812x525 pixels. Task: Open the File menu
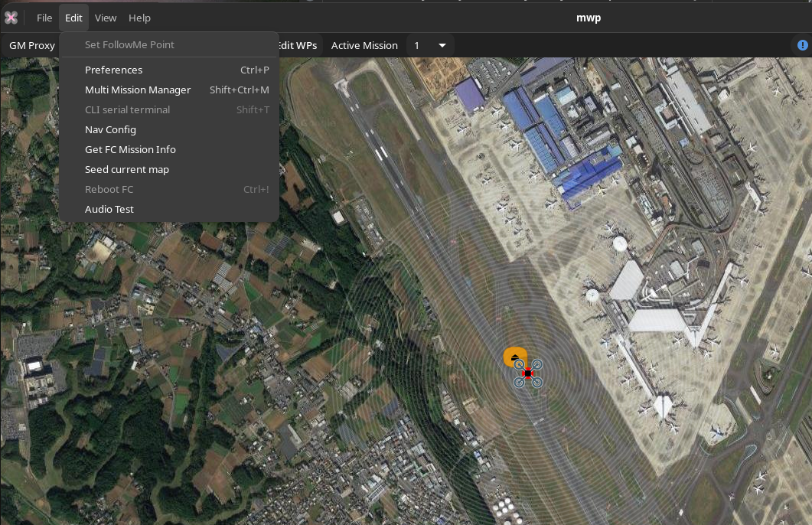tap(44, 18)
